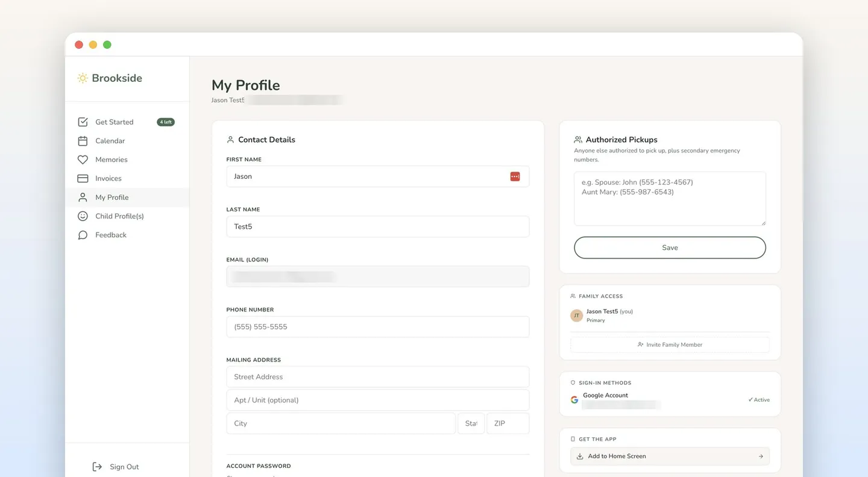
Task: Click the Brookside brand name
Action: pyautogui.click(x=117, y=78)
